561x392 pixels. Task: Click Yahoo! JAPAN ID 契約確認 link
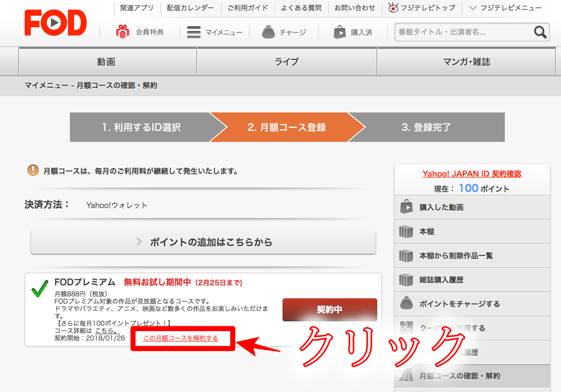click(472, 173)
